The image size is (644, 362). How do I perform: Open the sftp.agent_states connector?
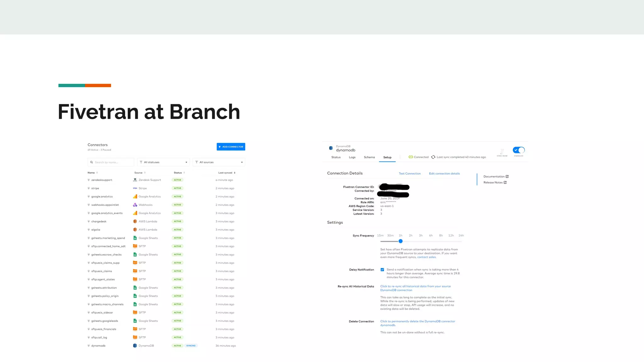(x=166, y=279)
